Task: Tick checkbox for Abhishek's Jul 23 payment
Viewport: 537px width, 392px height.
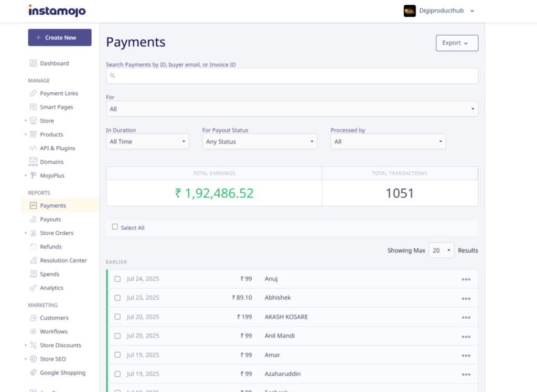Action: tap(117, 298)
